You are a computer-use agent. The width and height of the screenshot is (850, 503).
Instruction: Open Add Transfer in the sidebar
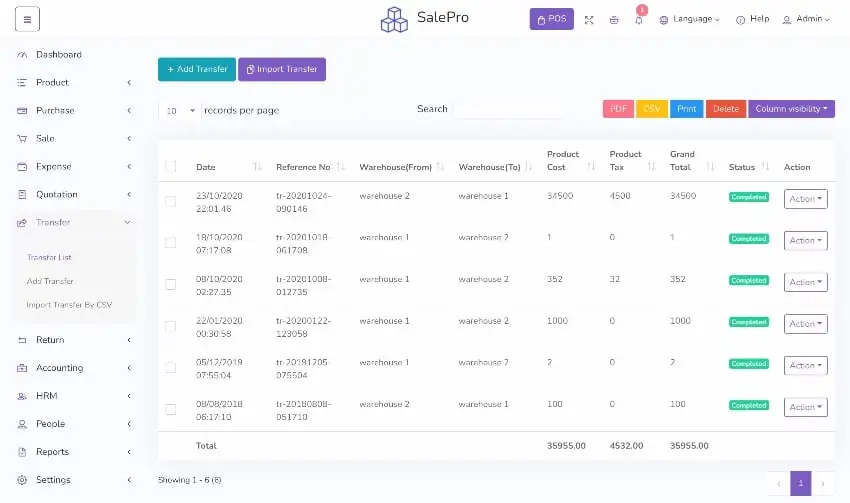(x=50, y=281)
